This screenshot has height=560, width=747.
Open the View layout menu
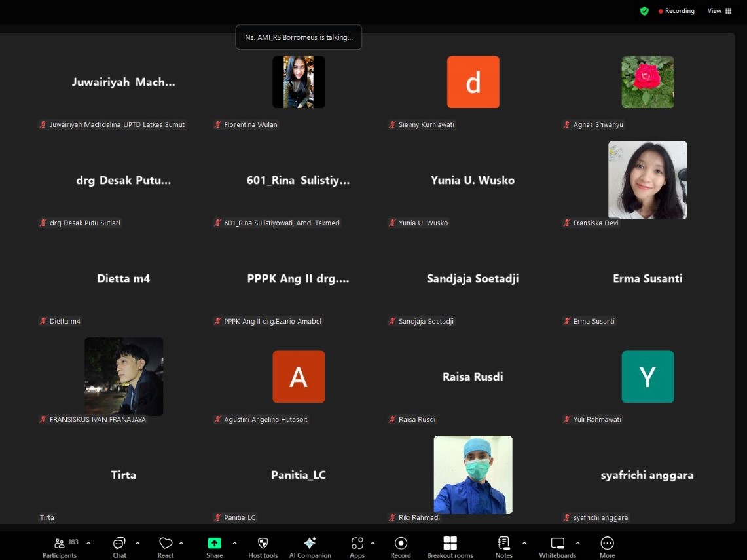pos(720,11)
